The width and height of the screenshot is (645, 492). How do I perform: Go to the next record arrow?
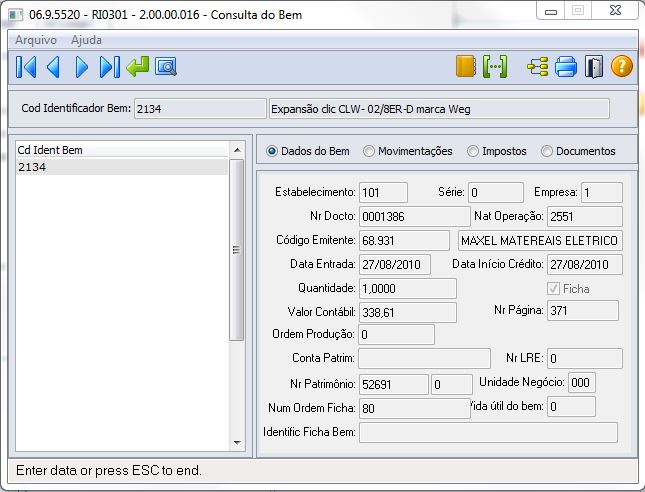click(82, 67)
